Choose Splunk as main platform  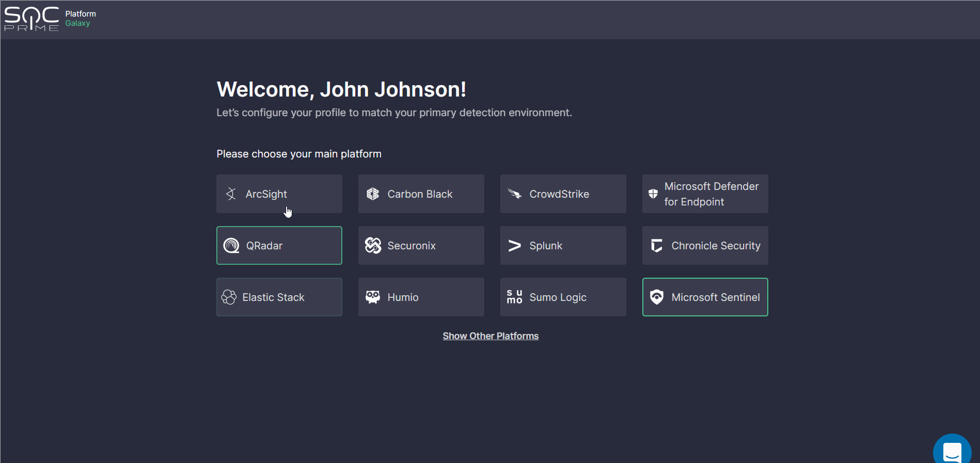point(563,246)
